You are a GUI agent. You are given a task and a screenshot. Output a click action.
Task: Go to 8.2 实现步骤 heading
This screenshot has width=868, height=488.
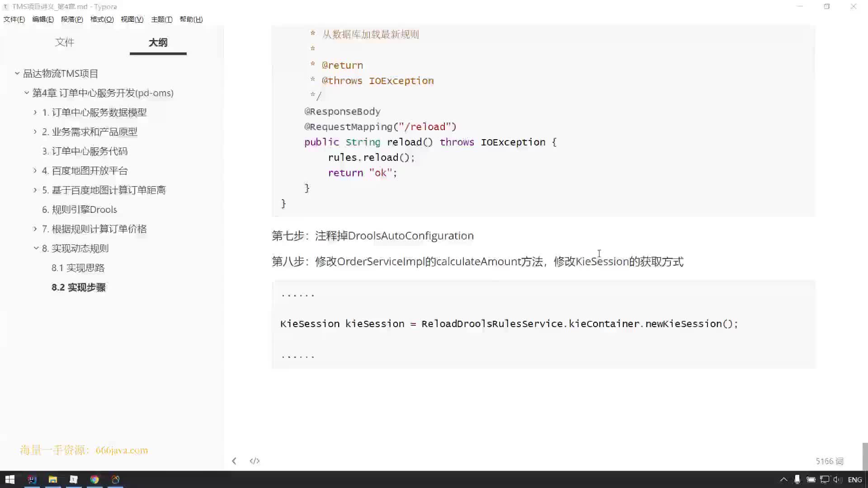(79, 287)
